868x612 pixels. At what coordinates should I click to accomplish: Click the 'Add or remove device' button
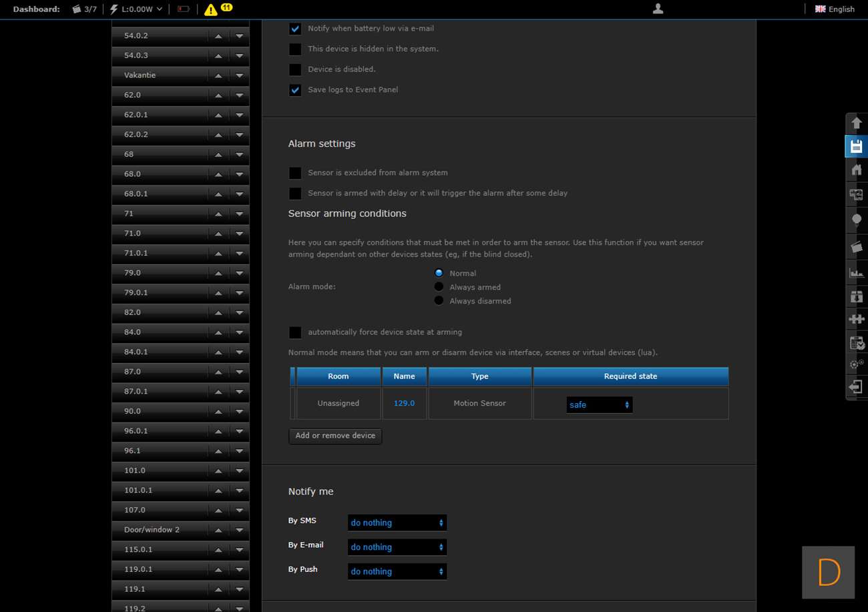[x=335, y=436]
